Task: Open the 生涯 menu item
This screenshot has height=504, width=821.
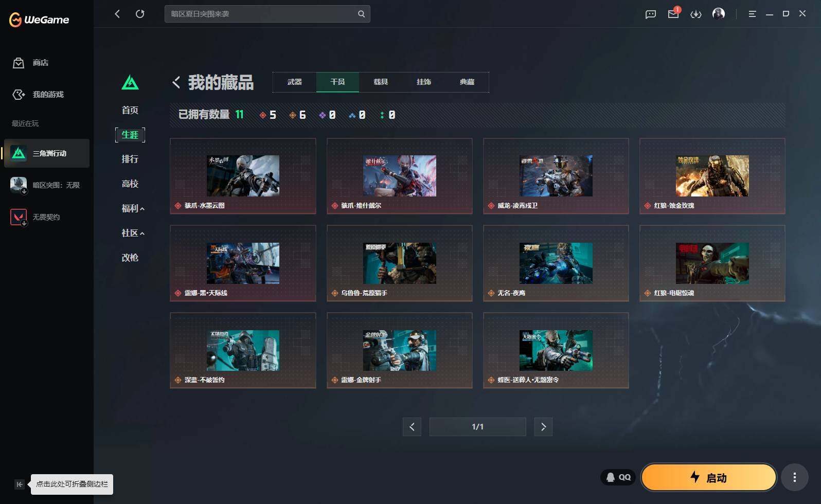Action: click(130, 135)
